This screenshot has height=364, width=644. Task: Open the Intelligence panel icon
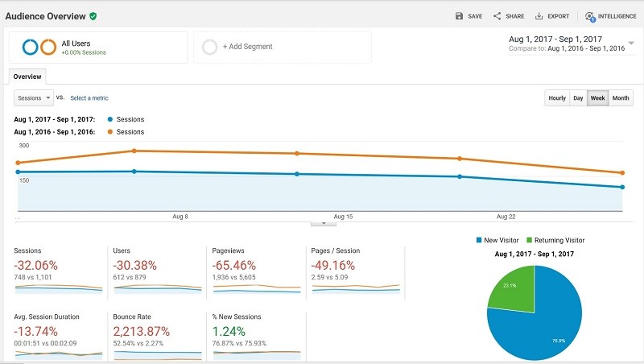(x=590, y=16)
